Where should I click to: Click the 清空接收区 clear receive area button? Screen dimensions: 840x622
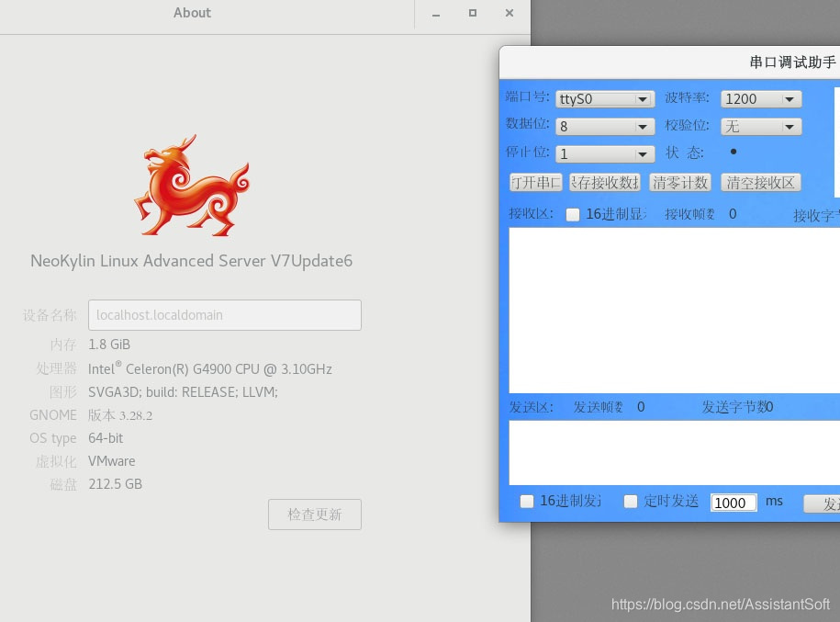(x=761, y=182)
